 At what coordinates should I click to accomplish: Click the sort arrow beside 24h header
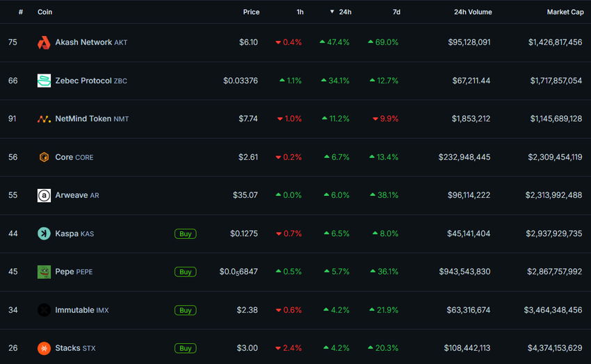pos(332,12)
